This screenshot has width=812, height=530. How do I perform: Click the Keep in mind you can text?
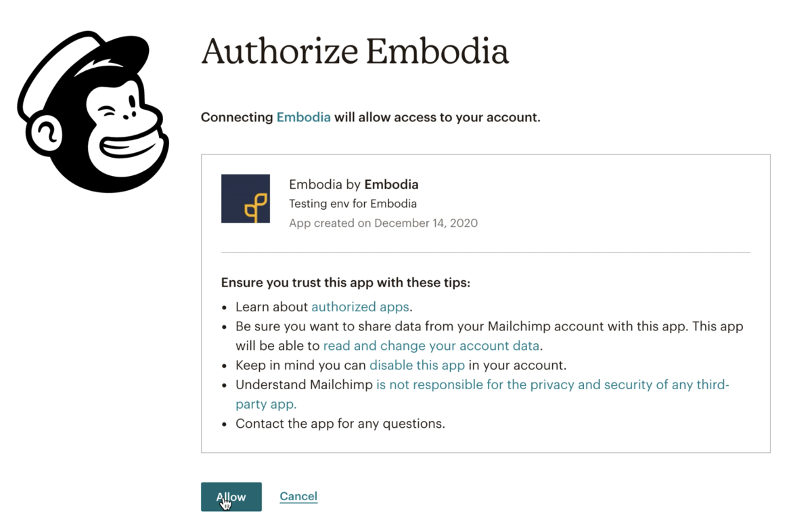coord(301,365)
